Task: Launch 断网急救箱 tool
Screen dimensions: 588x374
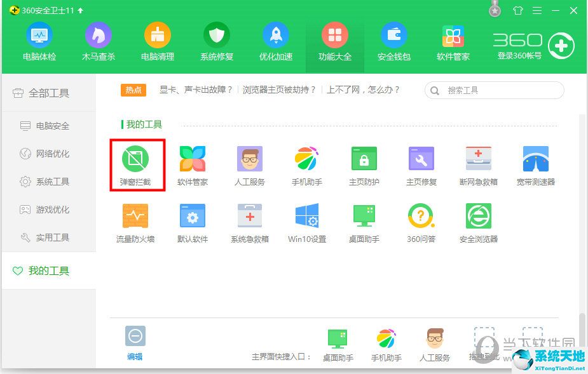Action: point(479,165)
